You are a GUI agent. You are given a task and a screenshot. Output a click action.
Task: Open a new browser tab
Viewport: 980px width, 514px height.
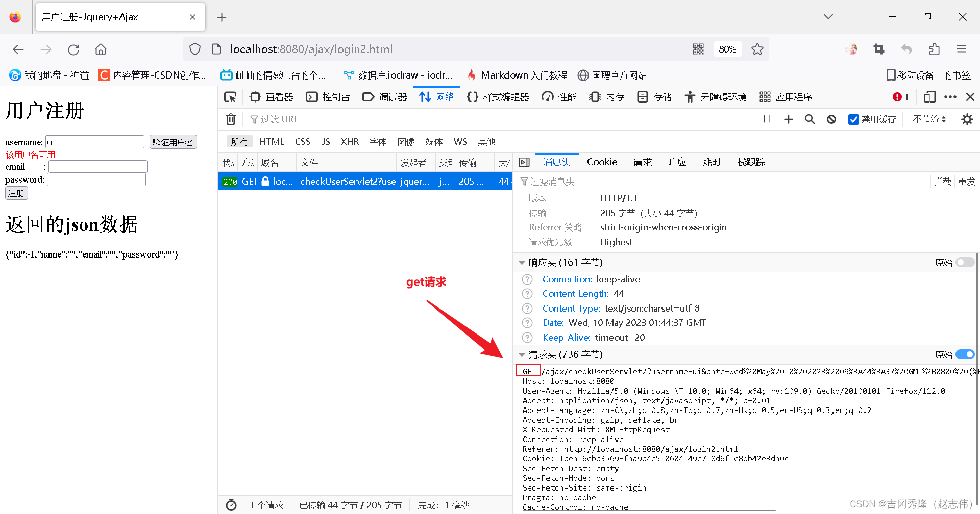222,17
